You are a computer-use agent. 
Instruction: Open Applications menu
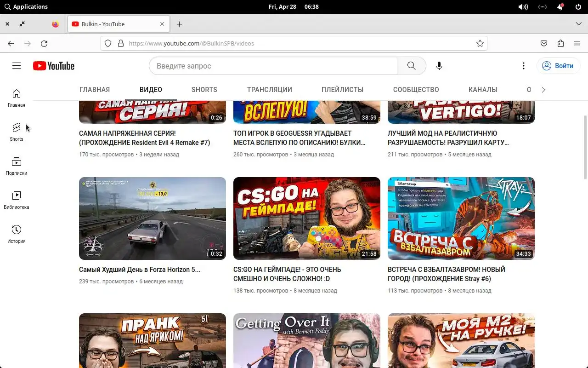26,7
